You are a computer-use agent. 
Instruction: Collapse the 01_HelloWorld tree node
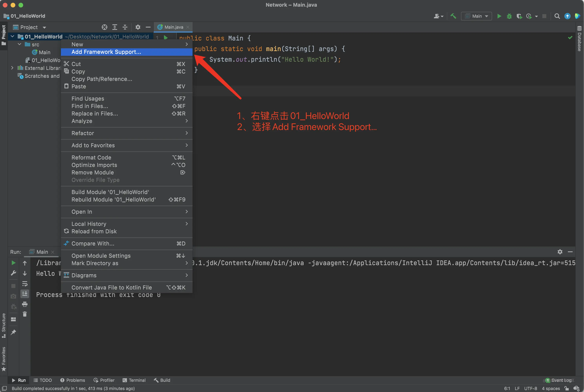point(12,37)
